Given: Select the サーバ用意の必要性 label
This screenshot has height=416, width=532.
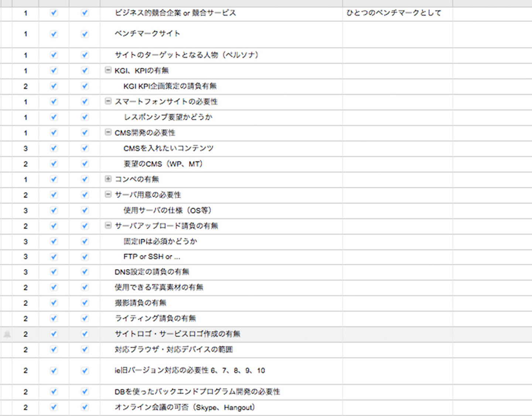Looking at the screenshot, I should point(148,195).
